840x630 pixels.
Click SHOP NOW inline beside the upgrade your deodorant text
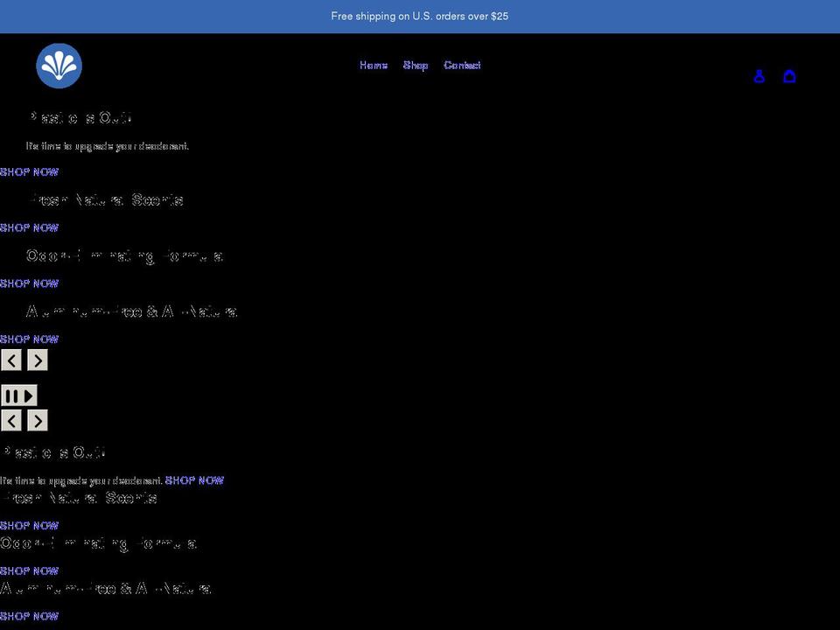194,480
